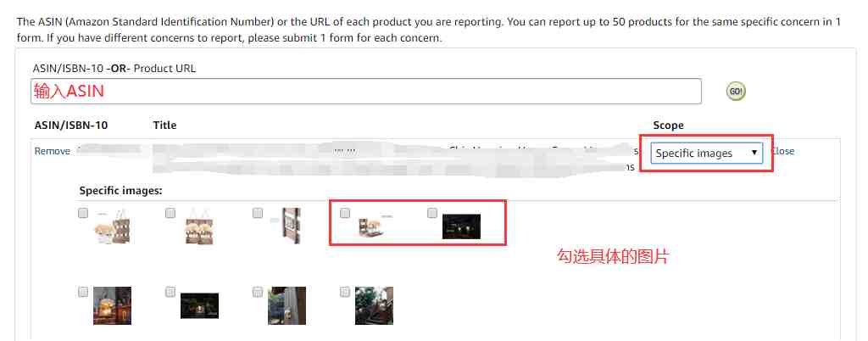Click the fence photo thumbnail in second row

click(287, 305)
